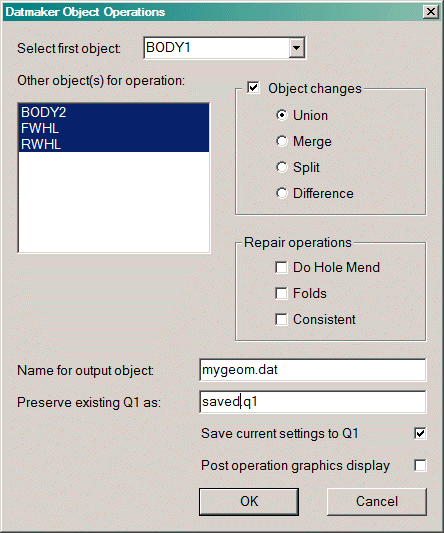Select FWHL in the object list

tap(114, 128)
